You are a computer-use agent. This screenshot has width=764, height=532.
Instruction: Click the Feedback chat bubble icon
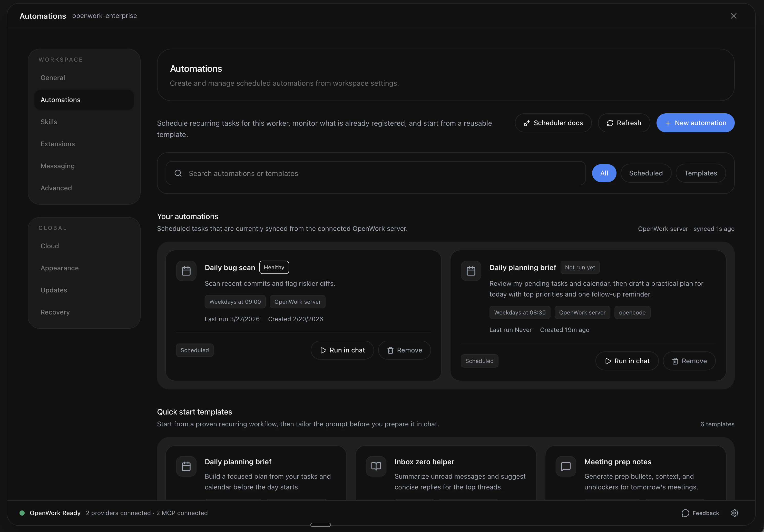coord(685,513)
